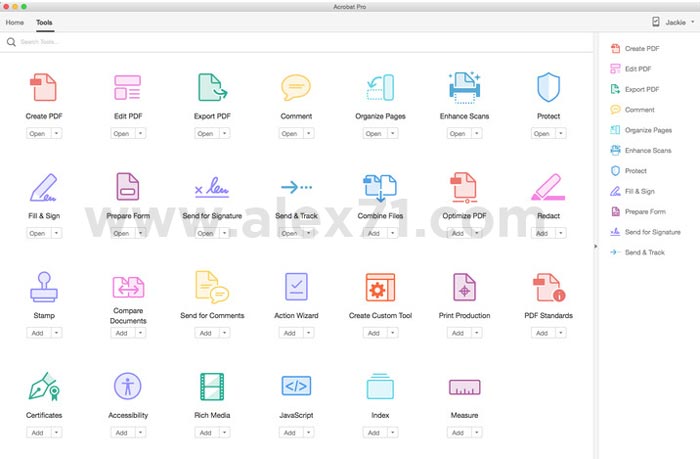Select the Combine Files icon
Screen dimensions: 700x459
(380, 188)
